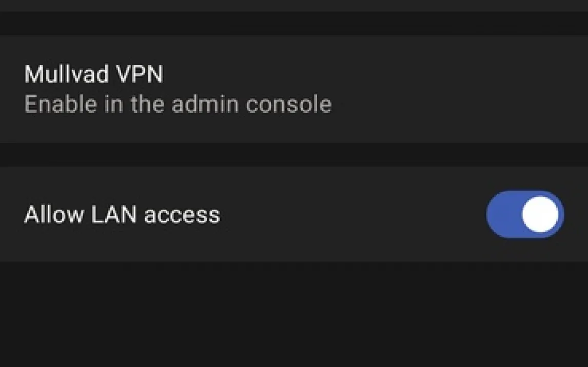Click the space between the LAN label and its switch
The width and height of the screenshot is (588, 367).
pyautogui.click(x=352, y=214)
